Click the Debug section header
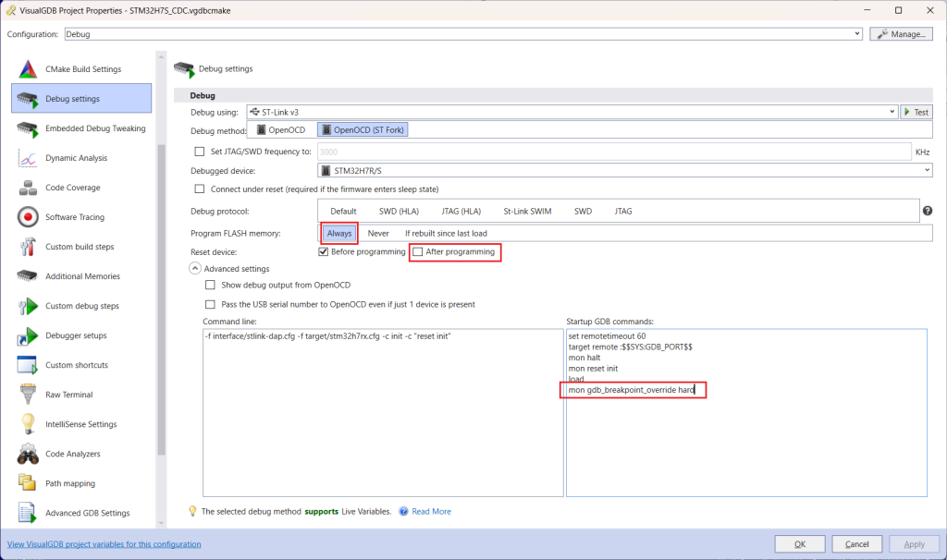Screen dimensions: 947x560 tap(553, 95)
